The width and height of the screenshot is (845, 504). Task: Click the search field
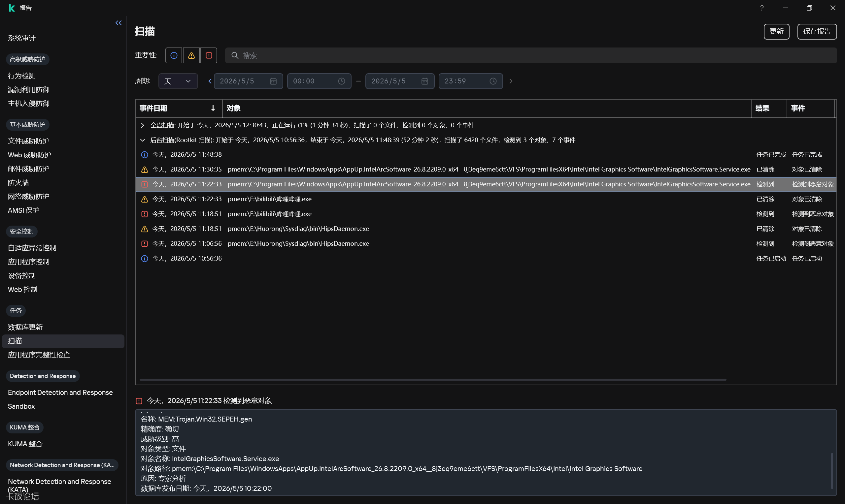(531, 55)
